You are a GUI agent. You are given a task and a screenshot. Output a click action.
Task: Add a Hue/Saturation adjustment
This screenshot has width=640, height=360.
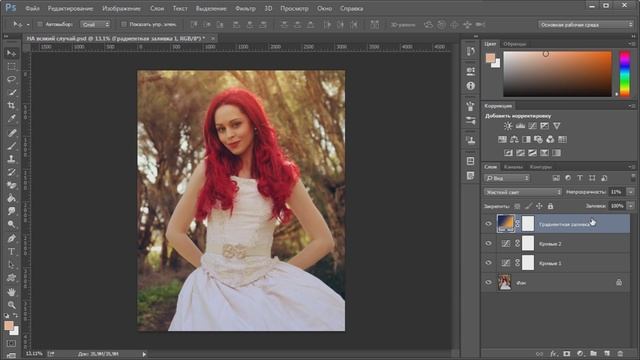click(x=502, y=140)
